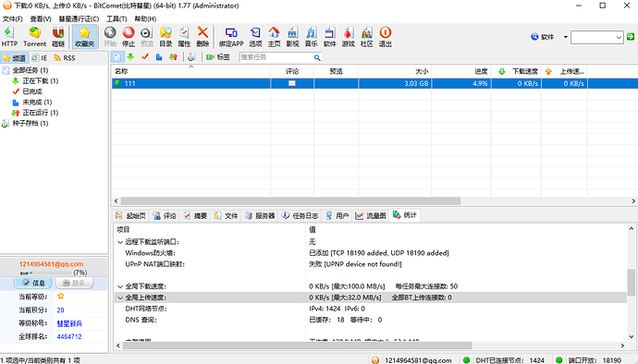Open the 彗星通行证(C) menu
Screen dimensions: 638x364
point(79,18)
